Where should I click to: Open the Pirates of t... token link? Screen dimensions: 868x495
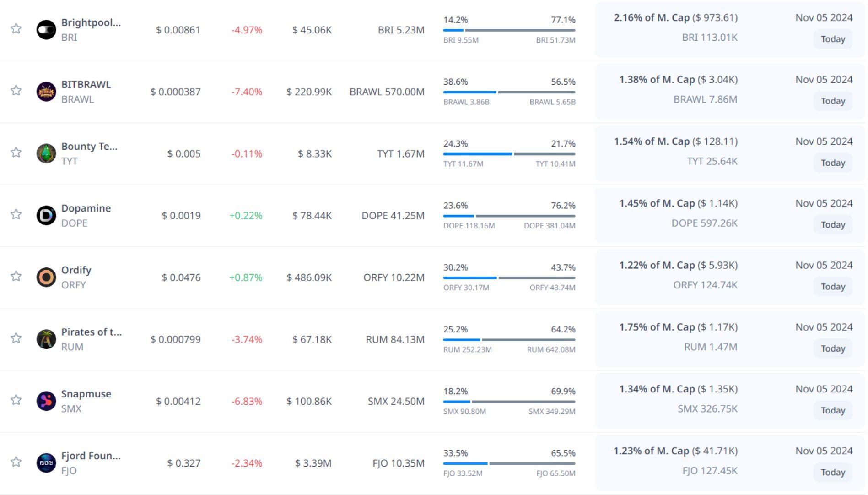92,332
